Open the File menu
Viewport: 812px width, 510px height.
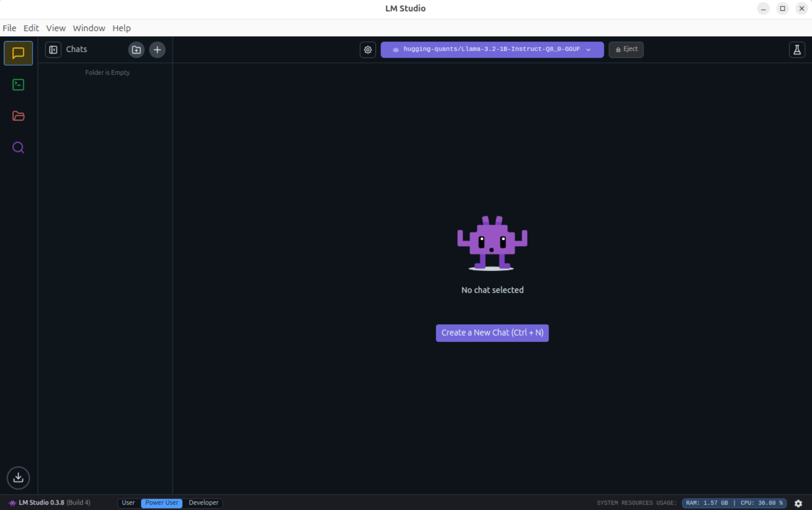pyautogui.click(x=9, y=28)
